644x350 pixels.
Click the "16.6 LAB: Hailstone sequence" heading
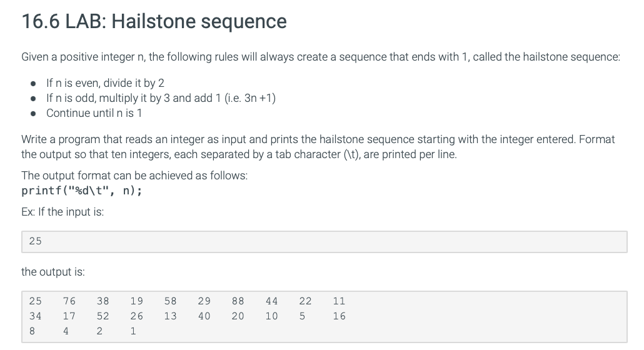point(154,22)
